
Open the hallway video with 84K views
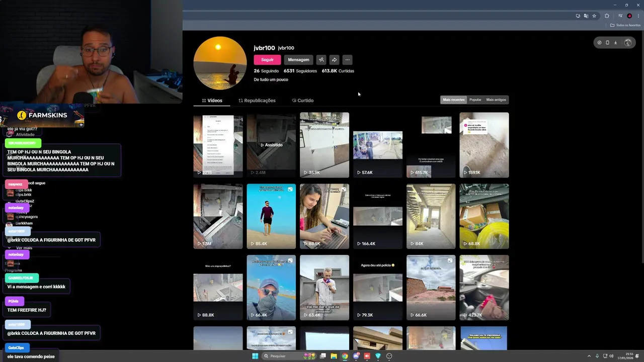point(431,216)
